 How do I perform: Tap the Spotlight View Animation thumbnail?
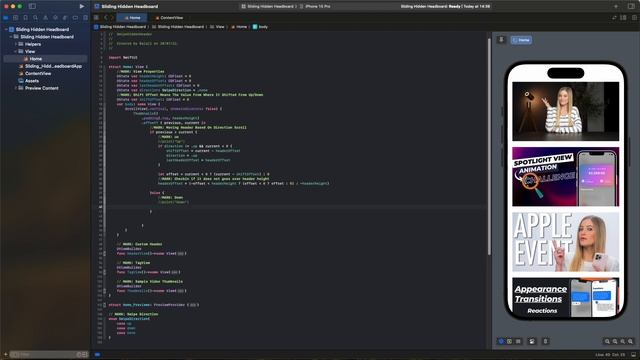click(x=566, y=176)
